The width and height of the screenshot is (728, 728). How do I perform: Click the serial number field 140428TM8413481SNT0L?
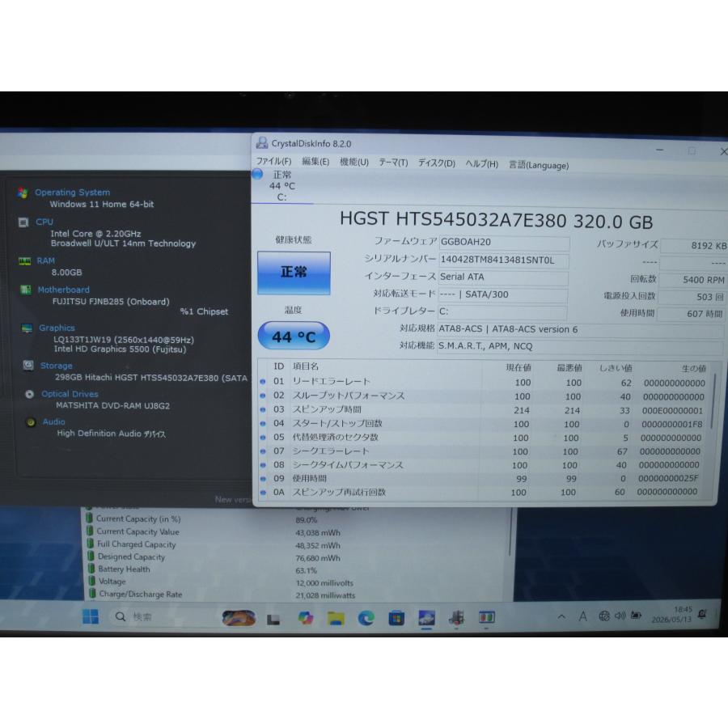[504, 260]
